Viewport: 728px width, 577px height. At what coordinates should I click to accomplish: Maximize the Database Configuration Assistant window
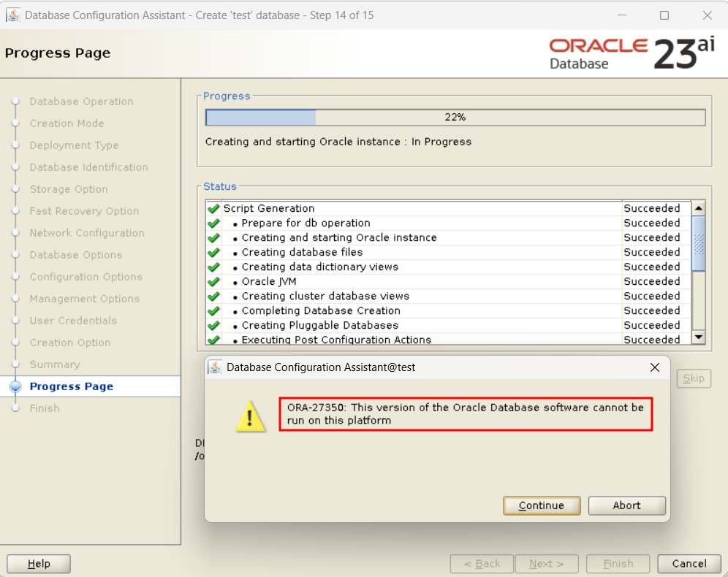664,15
